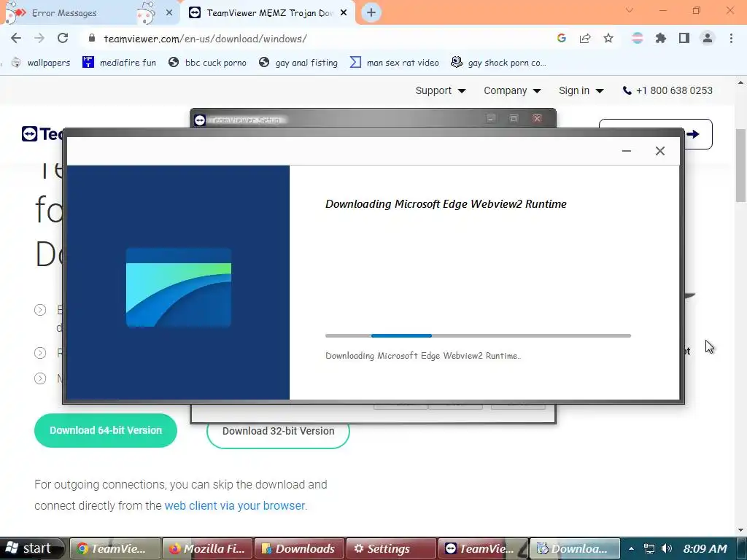Switch to TeamViewer setup taskbar item

pyautogui.click(x=483, y=548)
